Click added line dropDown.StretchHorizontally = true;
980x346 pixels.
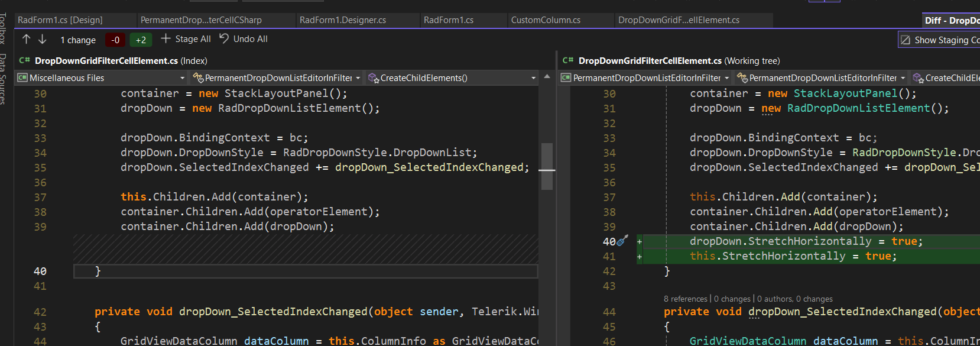click(x=806, y=242)
